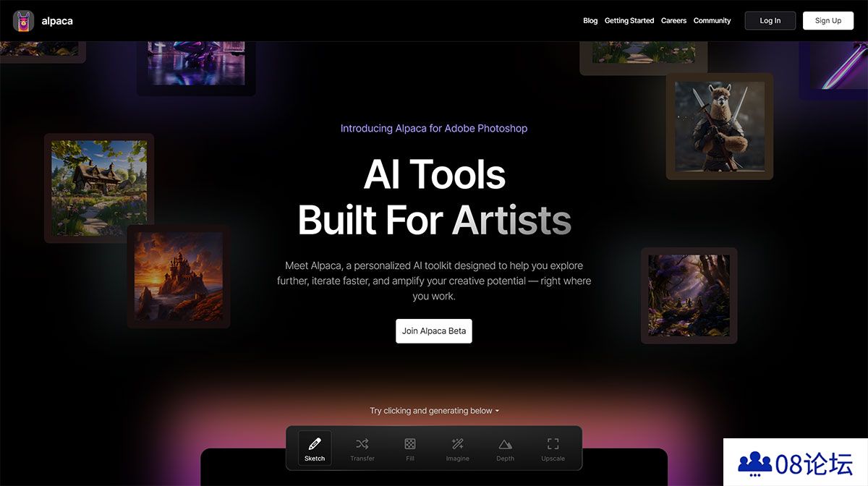Click Introducing Alpaca for Adobe Photoshop link
This screenshot has height=486, width=868.
pyautogui.click(x=434, y=129)
